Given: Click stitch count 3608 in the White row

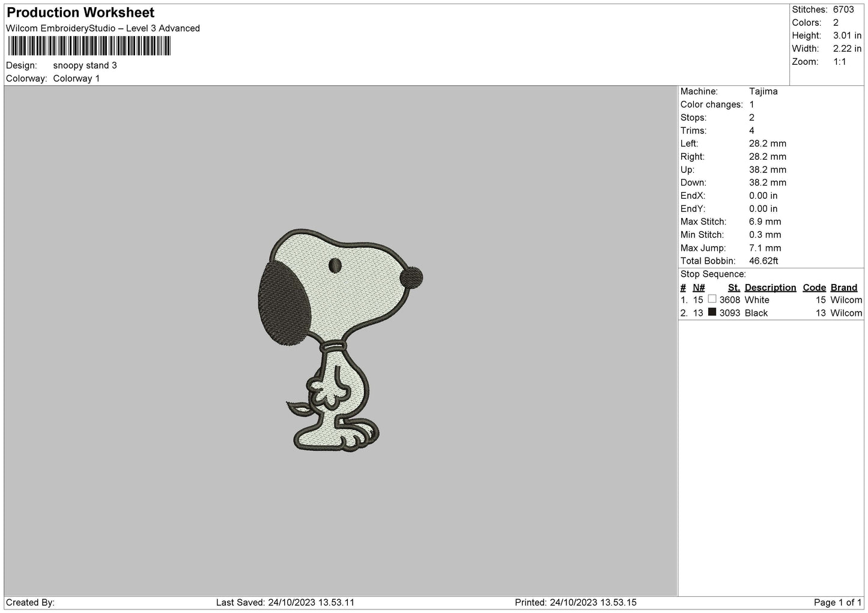Looking at the screenshot, I should 730,300.
